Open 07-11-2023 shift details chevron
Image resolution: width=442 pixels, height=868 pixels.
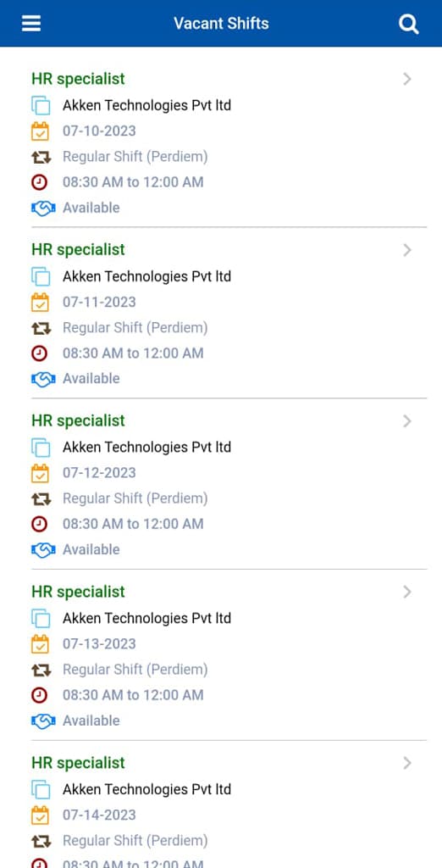click(407, 250)
